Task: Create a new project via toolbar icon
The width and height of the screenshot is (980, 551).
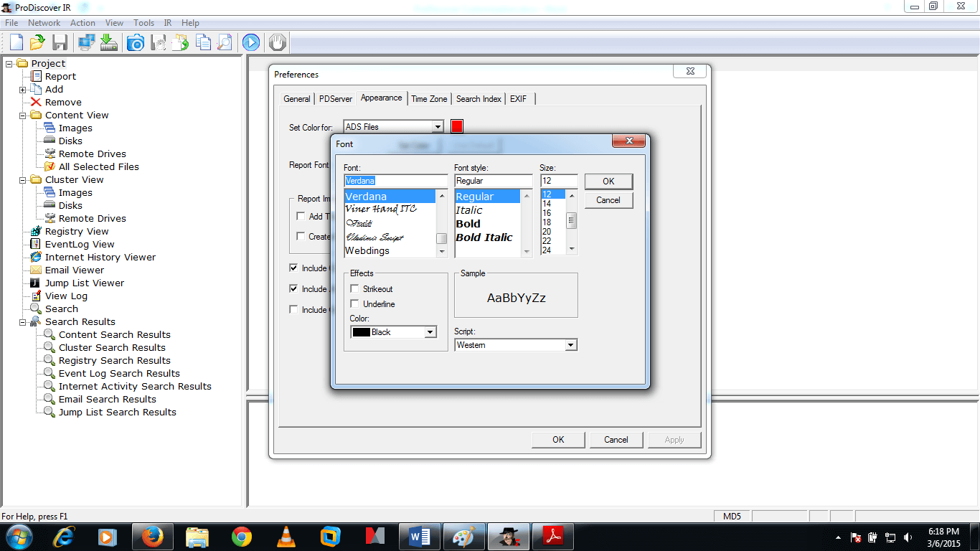Action: pos(15,42)
